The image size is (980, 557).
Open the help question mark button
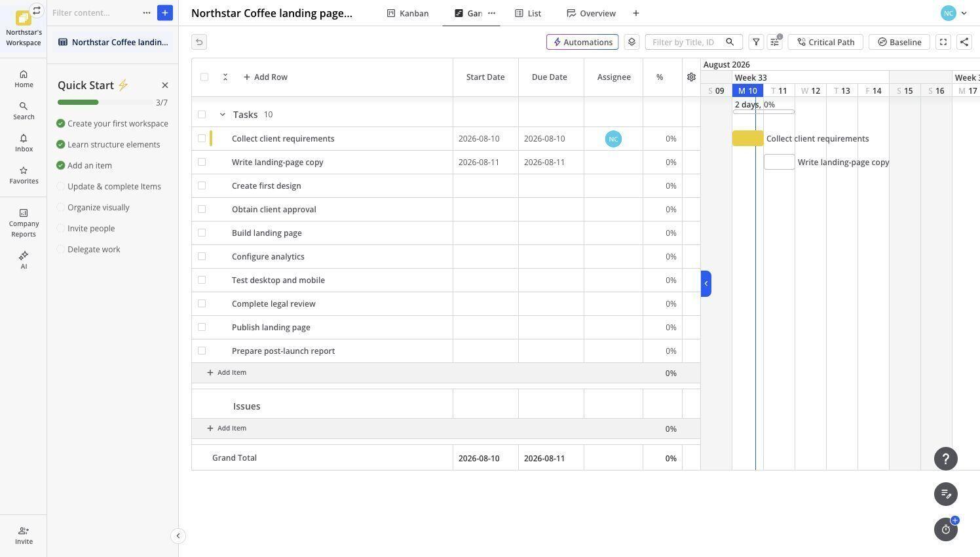click(946, 459)
